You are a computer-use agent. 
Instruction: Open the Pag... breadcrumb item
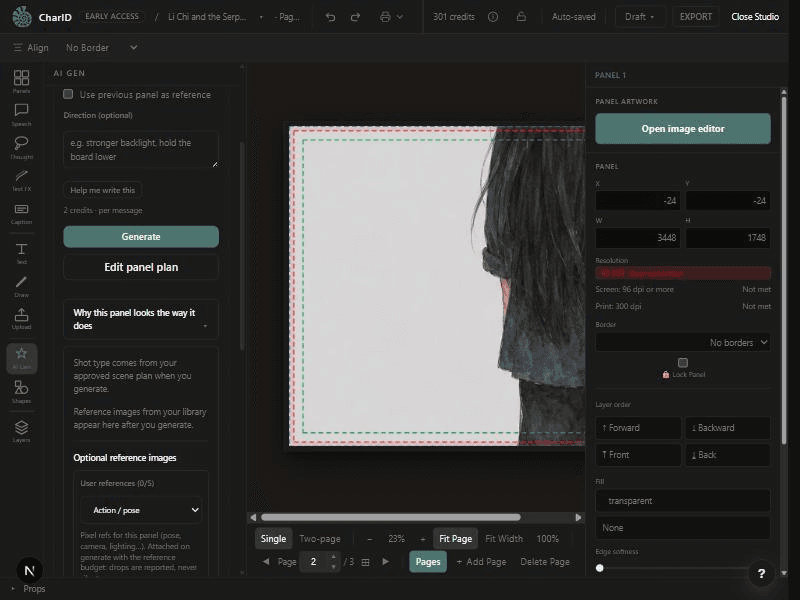click(x=287, y=17)
